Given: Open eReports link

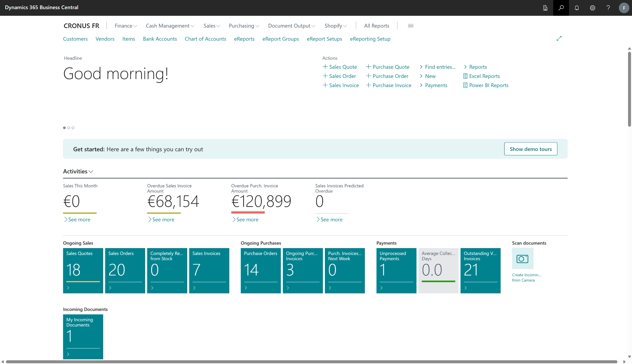Looking at the screenshot, I should tap(244, 39).
